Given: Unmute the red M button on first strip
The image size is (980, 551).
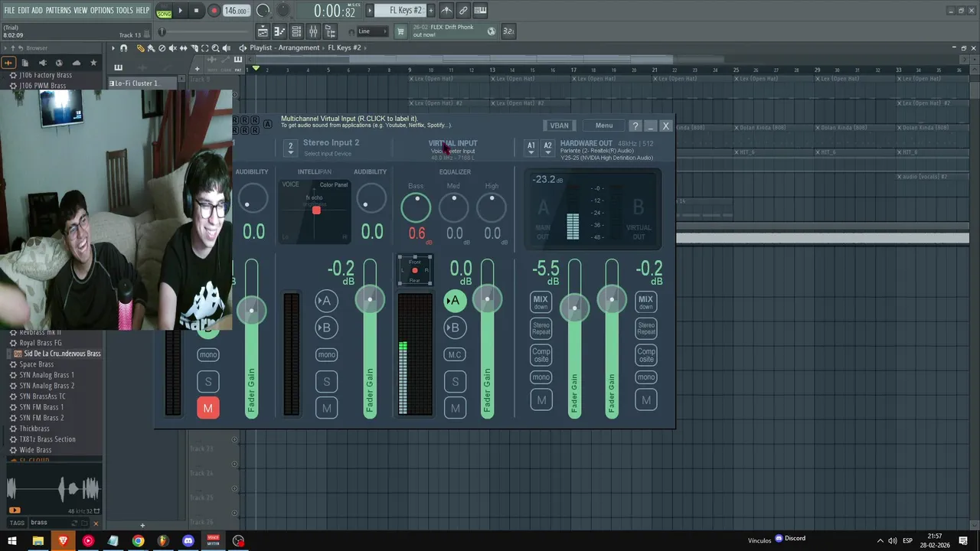Looking at the screenshot, I should point(207,408).
